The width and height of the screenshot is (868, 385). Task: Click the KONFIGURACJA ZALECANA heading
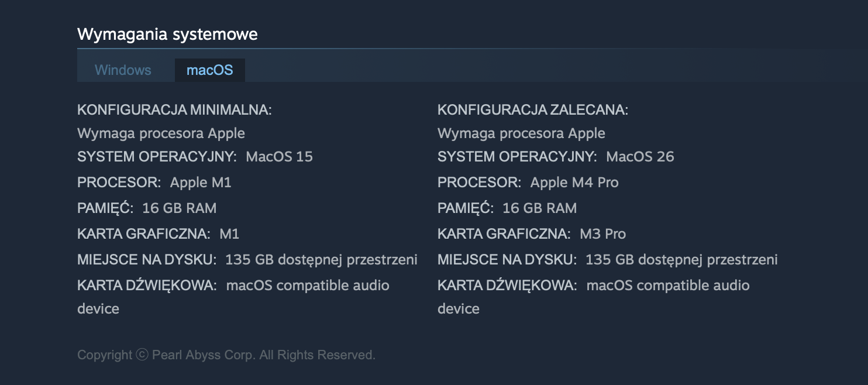pyautogui.click(x=532, y=110)
